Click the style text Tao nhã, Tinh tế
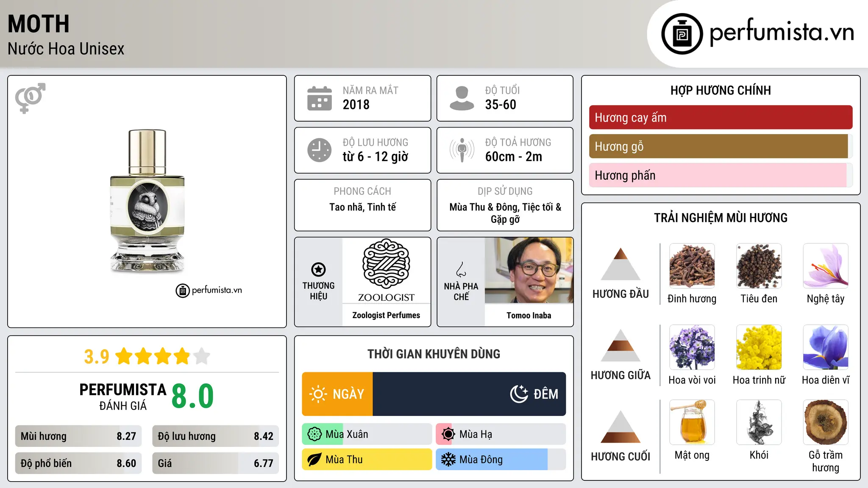 pyautogui.click(x=363, y=207)
